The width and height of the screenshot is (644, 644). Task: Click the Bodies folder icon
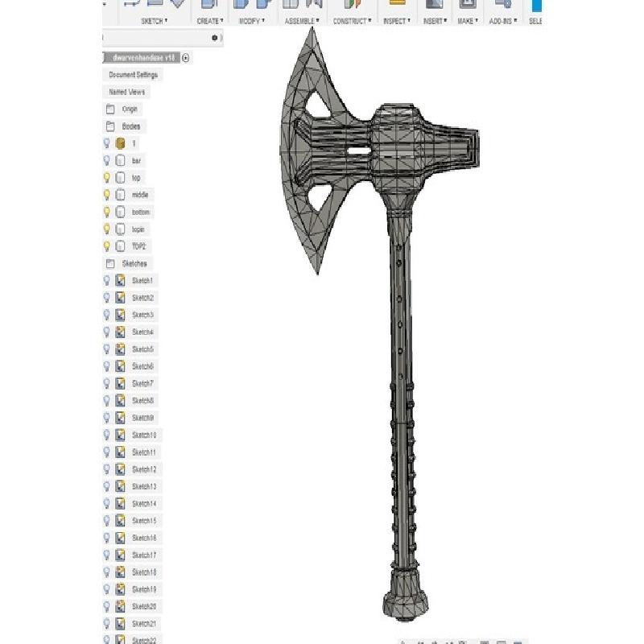click(110, 126)
